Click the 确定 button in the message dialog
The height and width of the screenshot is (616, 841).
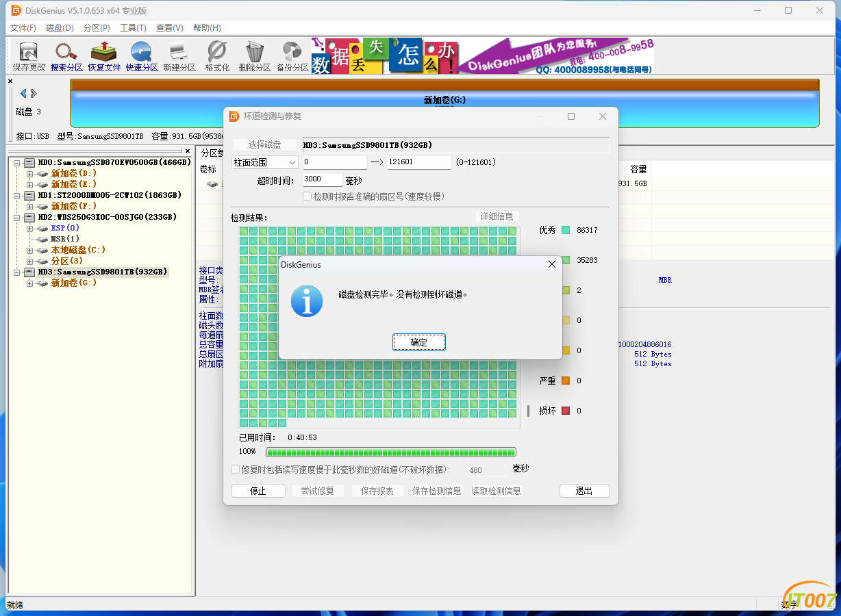[418, 342]
